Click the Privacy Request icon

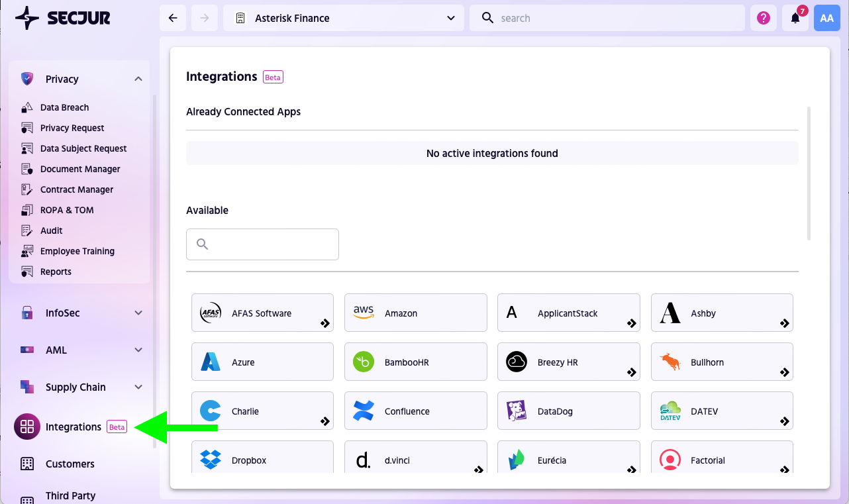click(27, 128)
